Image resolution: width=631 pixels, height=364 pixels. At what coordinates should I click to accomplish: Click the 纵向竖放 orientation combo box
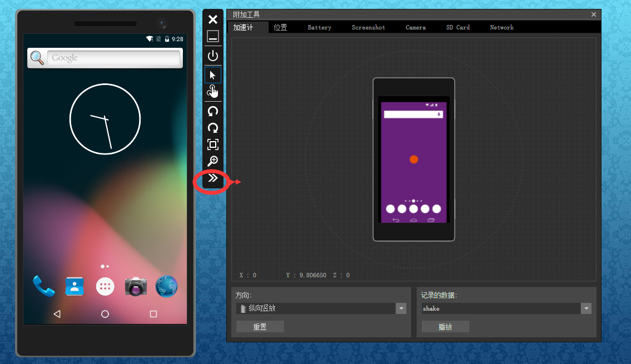pyautogui.click(x=321, y=308)
